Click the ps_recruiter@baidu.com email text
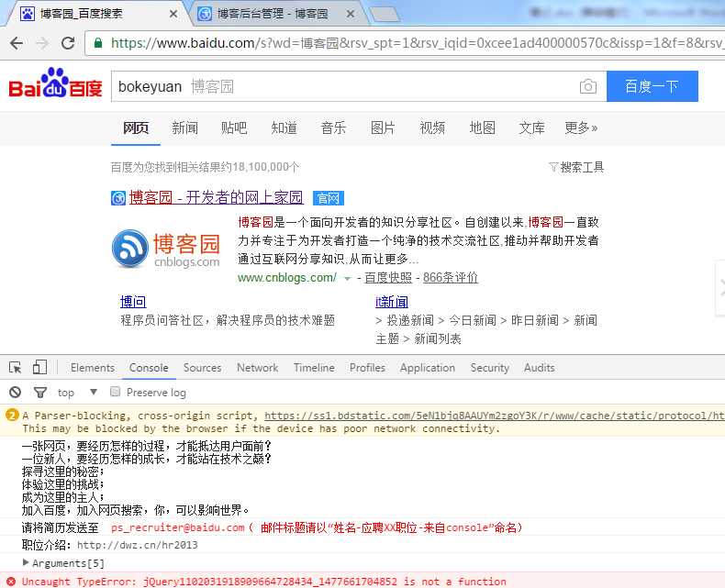The width and height of the screenshot is (725, 588). point(177,527)
